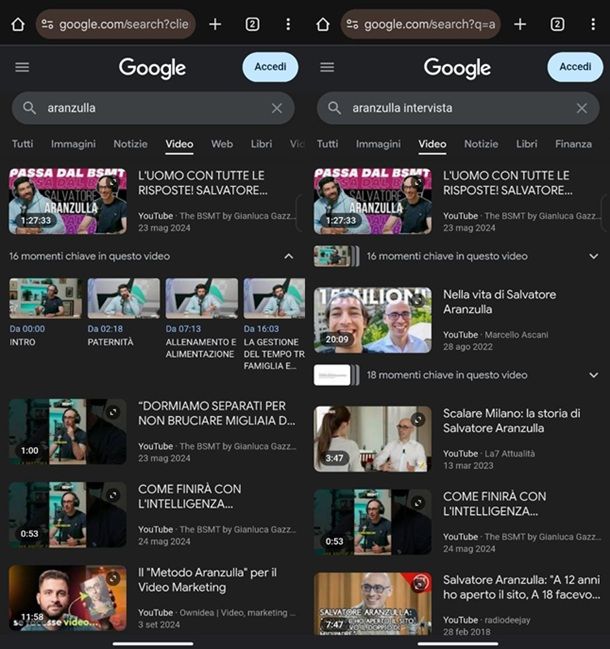This screenshot has height=649, width=610.
Task: Open the 3:47 La7 Attualità video thumbnail
Action: [372, 439]
